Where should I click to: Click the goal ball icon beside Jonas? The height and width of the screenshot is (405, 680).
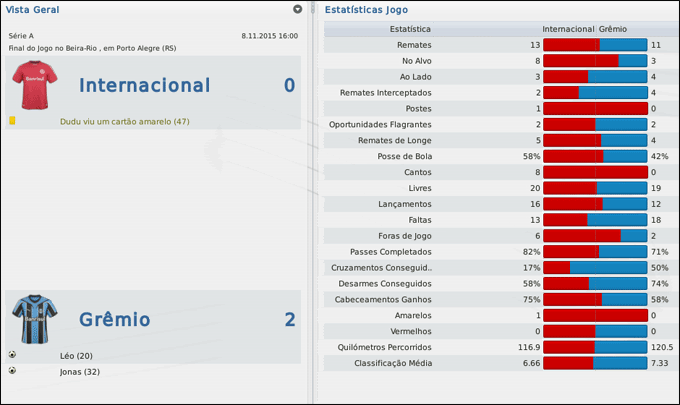12,371
